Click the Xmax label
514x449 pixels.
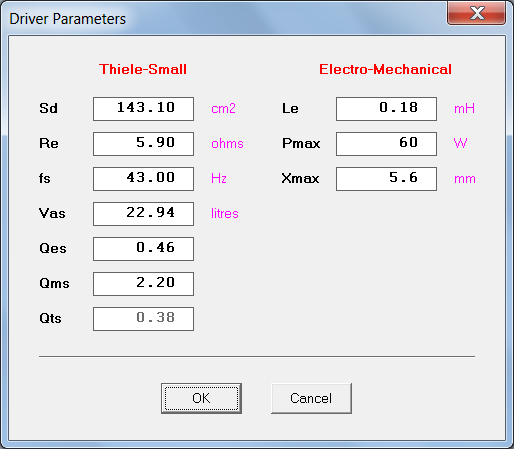pos(300,178)
